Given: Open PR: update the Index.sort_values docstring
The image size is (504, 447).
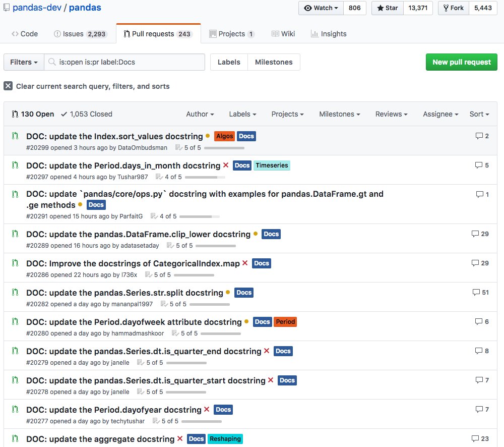Looking at the screenshot, I should pos(114,136).
